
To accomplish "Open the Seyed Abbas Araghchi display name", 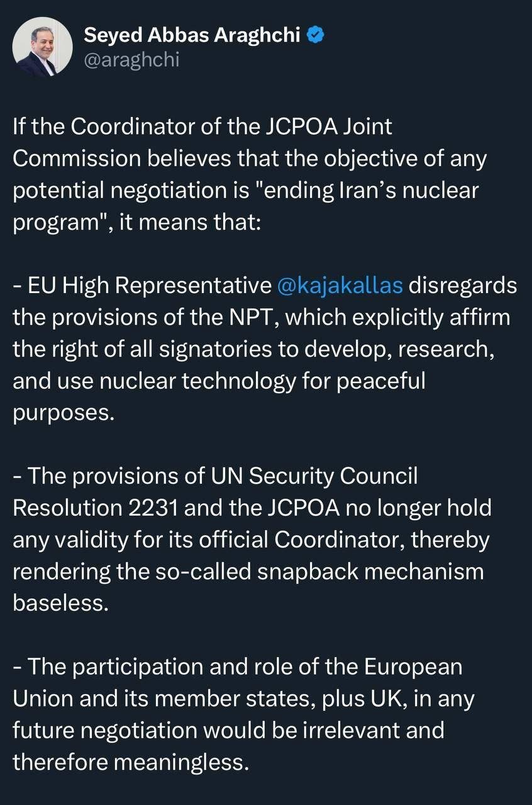I will coord(192,36).
